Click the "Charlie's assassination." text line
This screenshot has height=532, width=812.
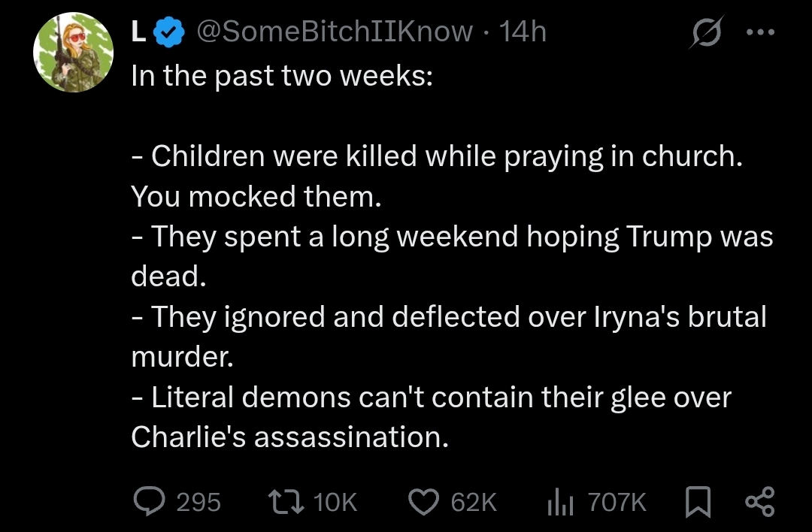tap(290, 437)
